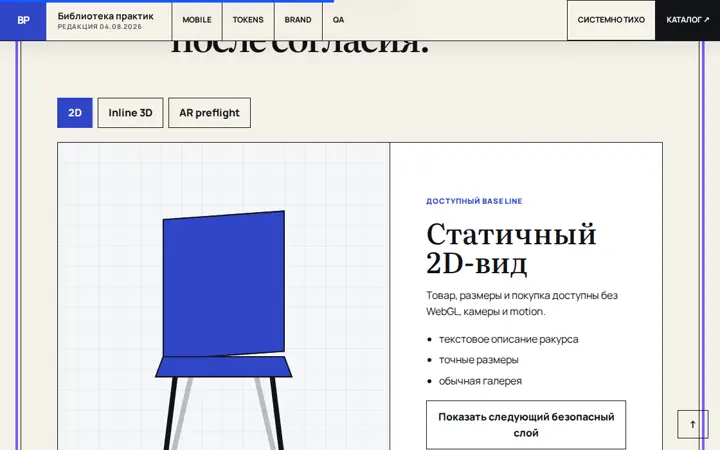
Task: Open the КАТАЛОГ external link
Action: (687, 20)
